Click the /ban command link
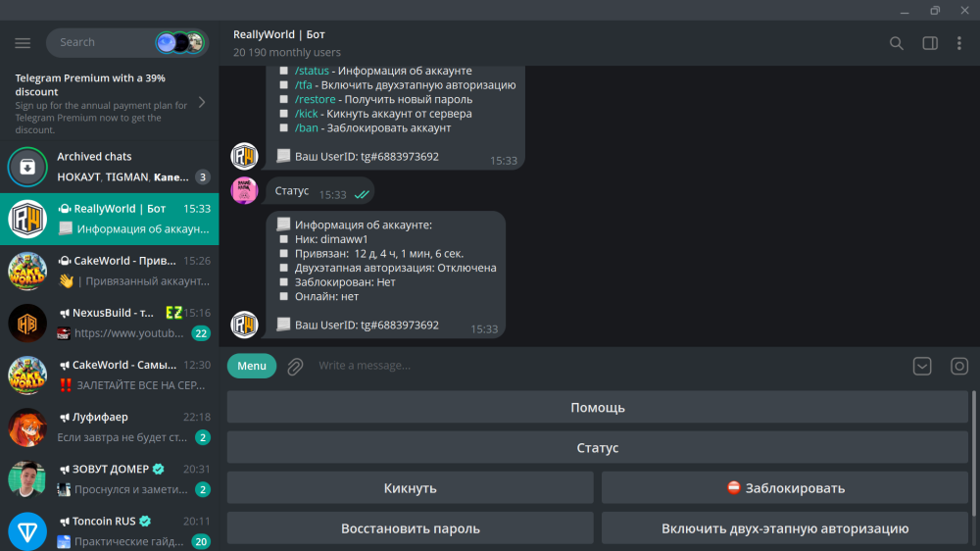The width and height of the screenshot is (980, 551). point(306,128)
